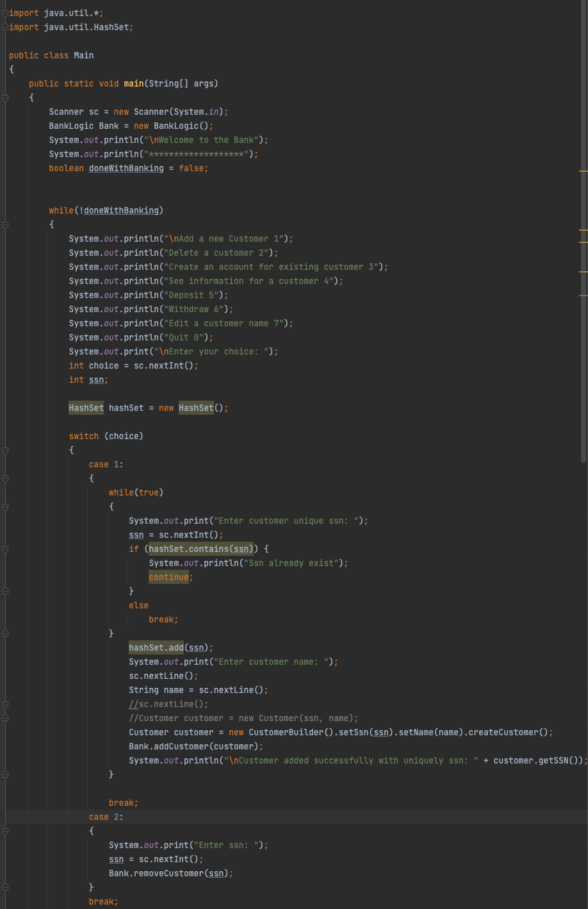Collapse the main method body

click(5, 97)
